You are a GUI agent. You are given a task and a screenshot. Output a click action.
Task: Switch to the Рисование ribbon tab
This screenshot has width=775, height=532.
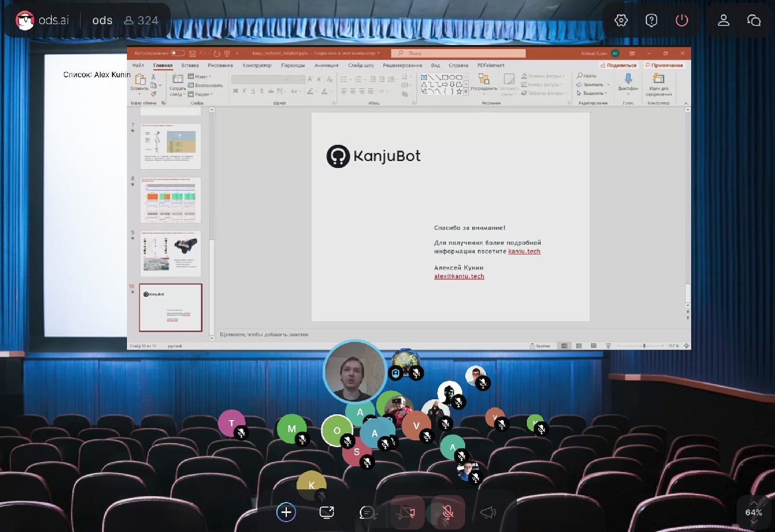pos(220,65)
